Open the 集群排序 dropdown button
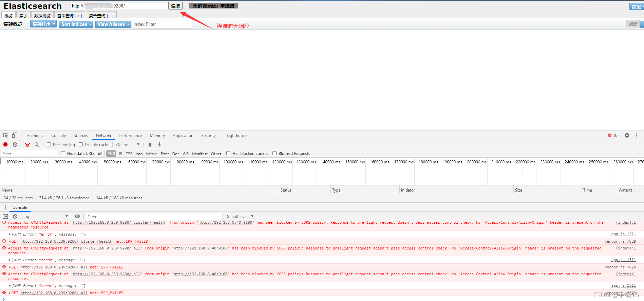 (x=43, y=24)
